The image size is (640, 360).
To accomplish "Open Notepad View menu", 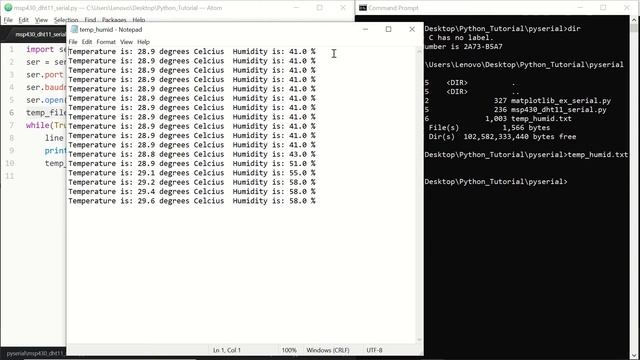I will point(127,42).
